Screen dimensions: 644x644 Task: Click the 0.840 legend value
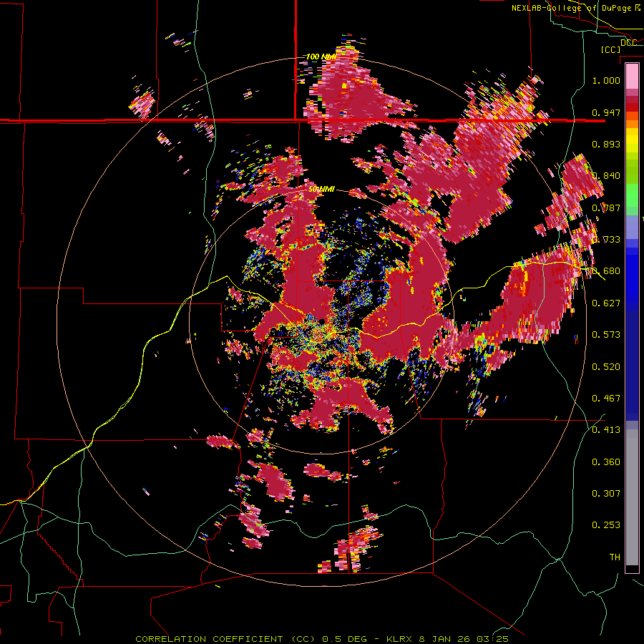(x=606, y=176)
